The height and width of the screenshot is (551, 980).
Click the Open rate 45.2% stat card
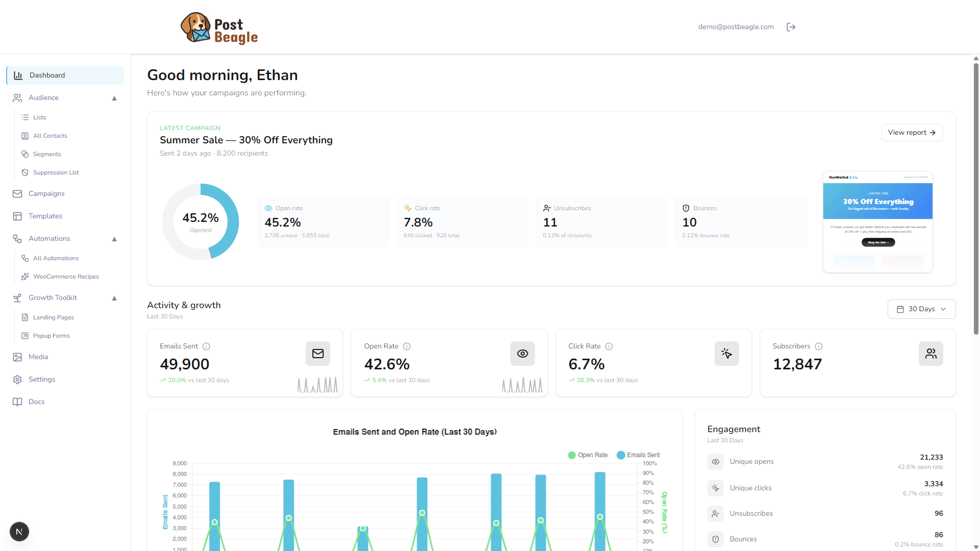click(323, 222)
